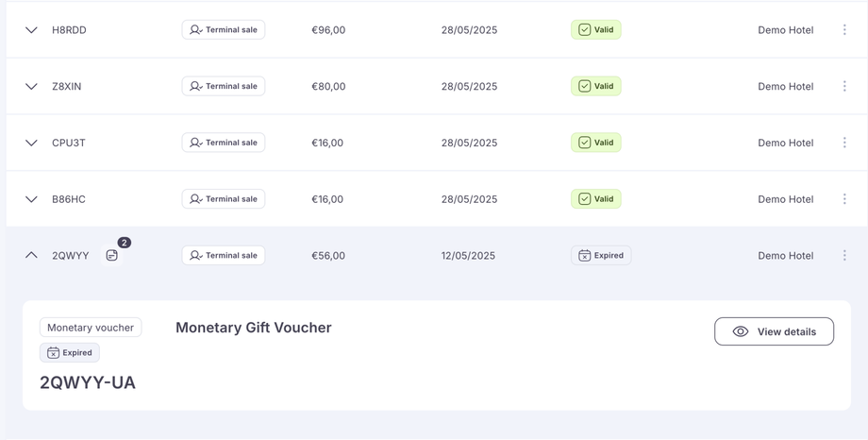
Task: Open three-dot menu for voucher CPU3T
Action: click(x=844, y=143)
